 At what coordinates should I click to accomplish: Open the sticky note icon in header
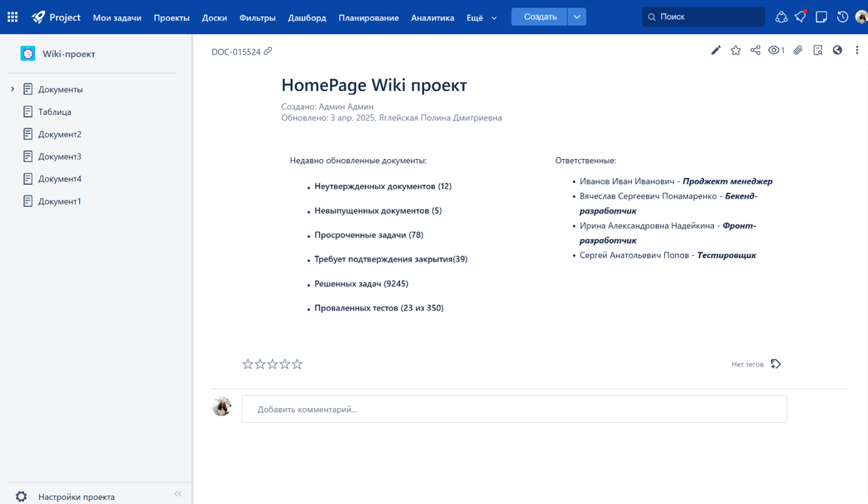[822, 17]
